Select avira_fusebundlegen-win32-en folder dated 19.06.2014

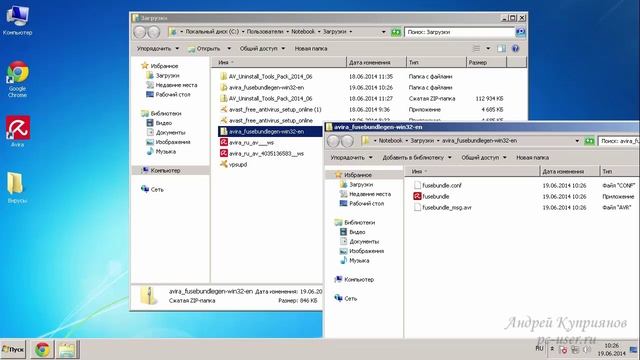(262, 87)
